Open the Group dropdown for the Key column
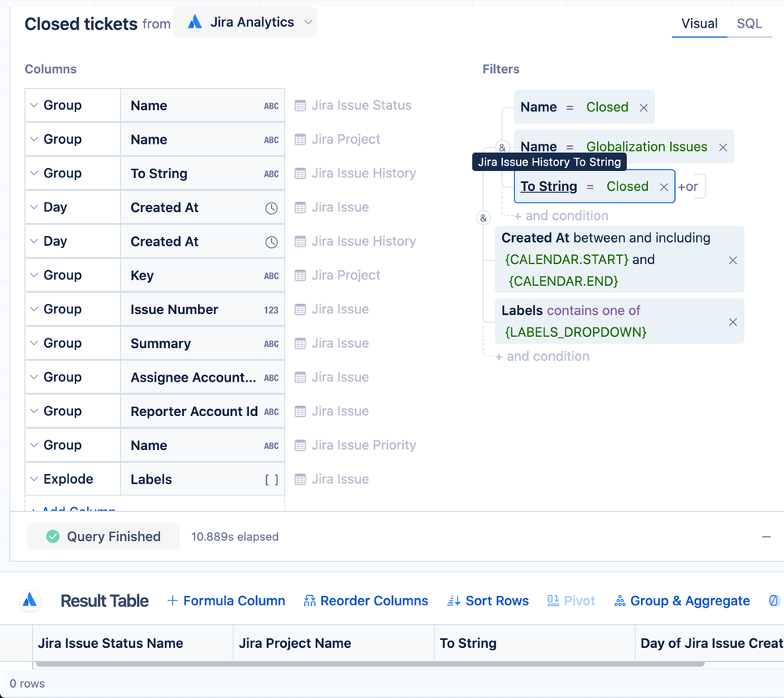Image resolution: width=784 pixels, height=698 pixels. pyautogui.click(x=72, y=275)
